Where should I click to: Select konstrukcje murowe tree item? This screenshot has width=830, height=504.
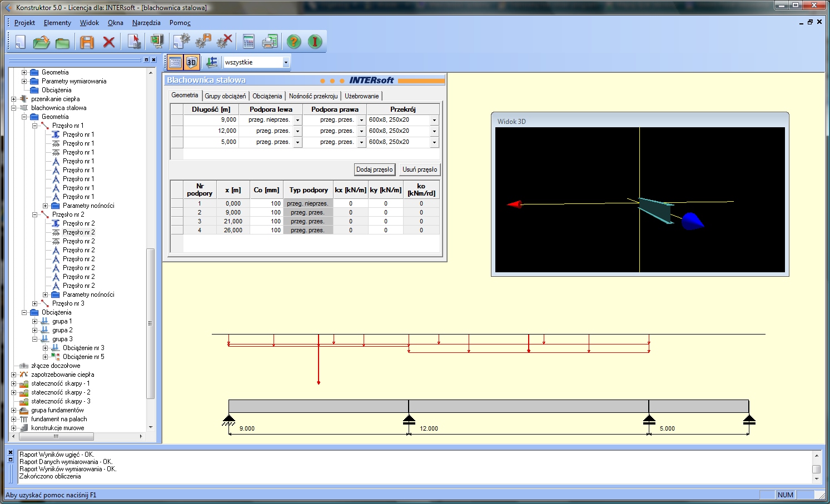[58, 428]
